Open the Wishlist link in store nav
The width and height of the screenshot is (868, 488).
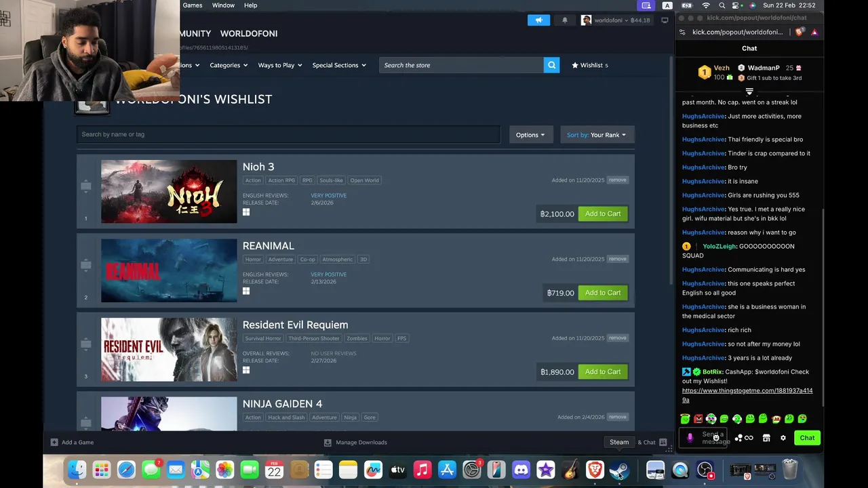590,65
